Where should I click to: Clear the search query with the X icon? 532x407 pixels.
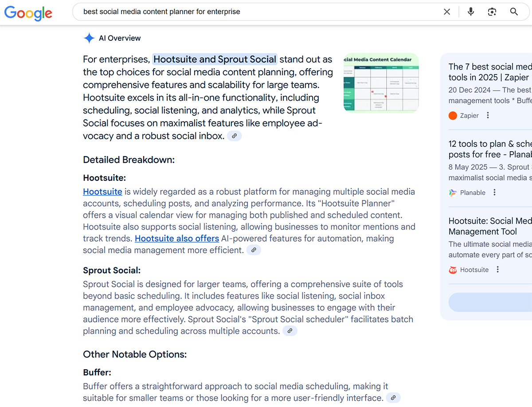click(447, 12)
